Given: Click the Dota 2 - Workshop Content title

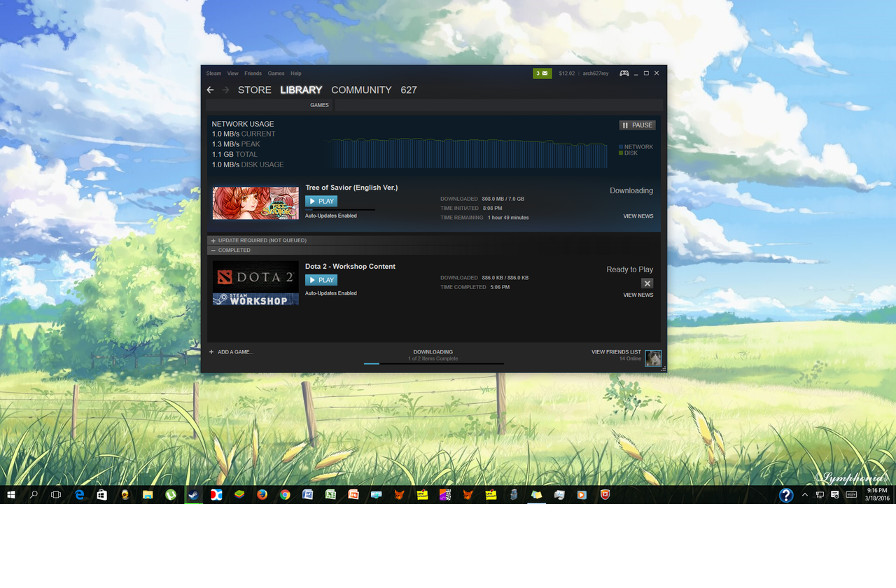Looking at the screenshot, I should [350, 267].
